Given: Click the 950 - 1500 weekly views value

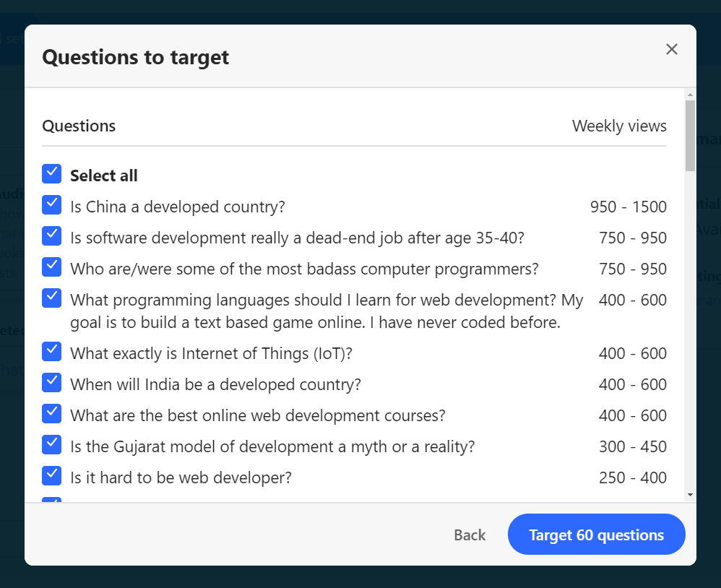Looking at the screenshot, I should (x=628, y=207).
